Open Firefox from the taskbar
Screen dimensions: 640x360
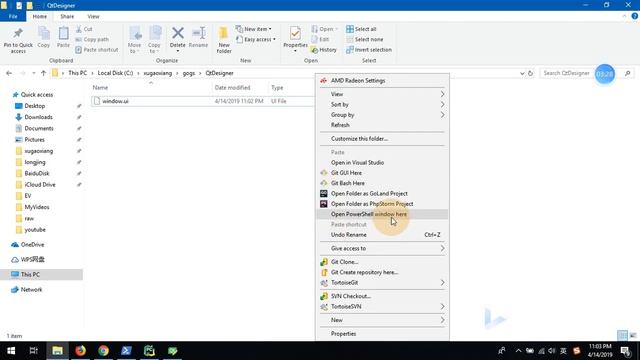coord(80,351)
